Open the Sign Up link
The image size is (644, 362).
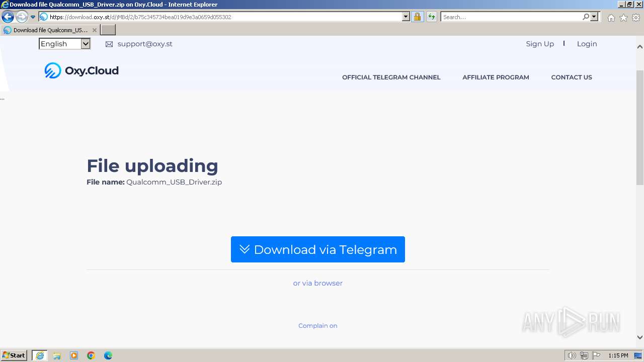pos(540,44)
